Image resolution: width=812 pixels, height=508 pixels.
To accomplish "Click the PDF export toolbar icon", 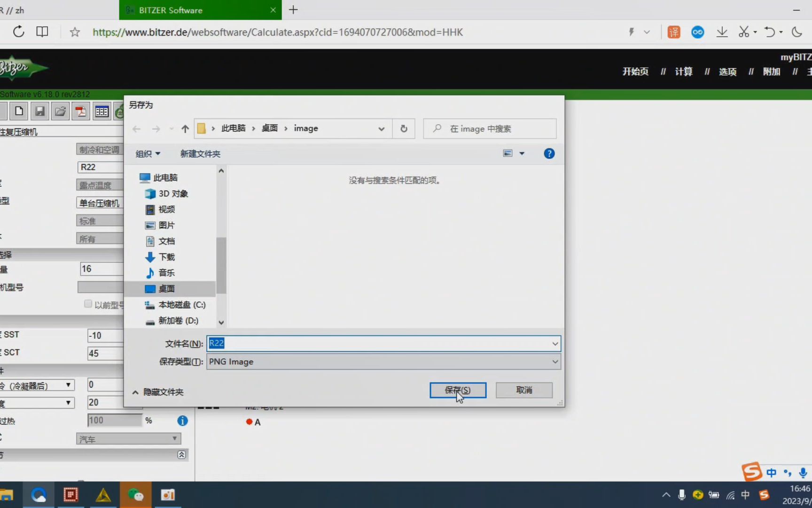I will 81,111.
